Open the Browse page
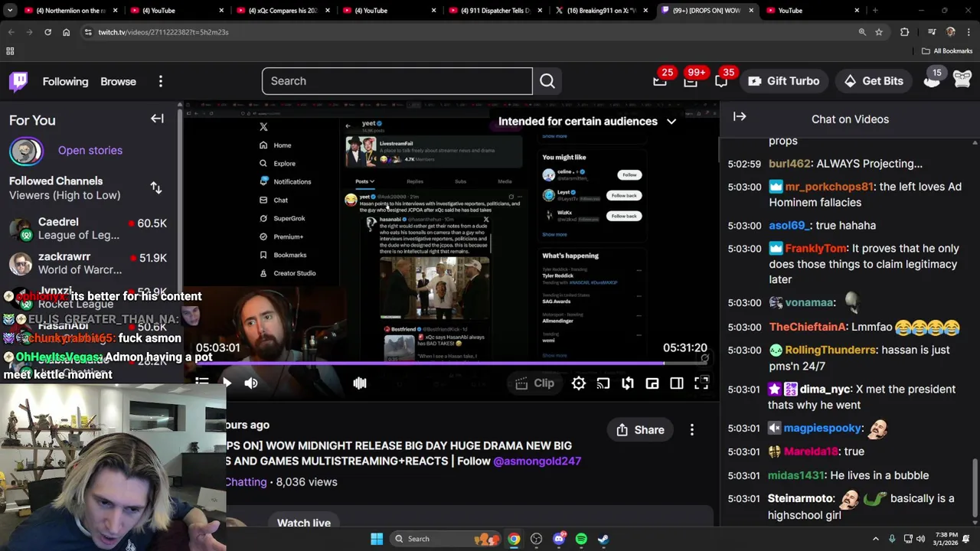The height and width of the screenshot is (551, 980). coord(118,81)
